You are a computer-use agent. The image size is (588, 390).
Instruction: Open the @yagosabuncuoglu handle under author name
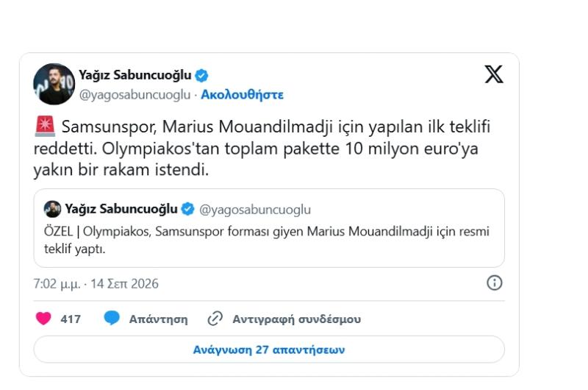coord(135,95)
